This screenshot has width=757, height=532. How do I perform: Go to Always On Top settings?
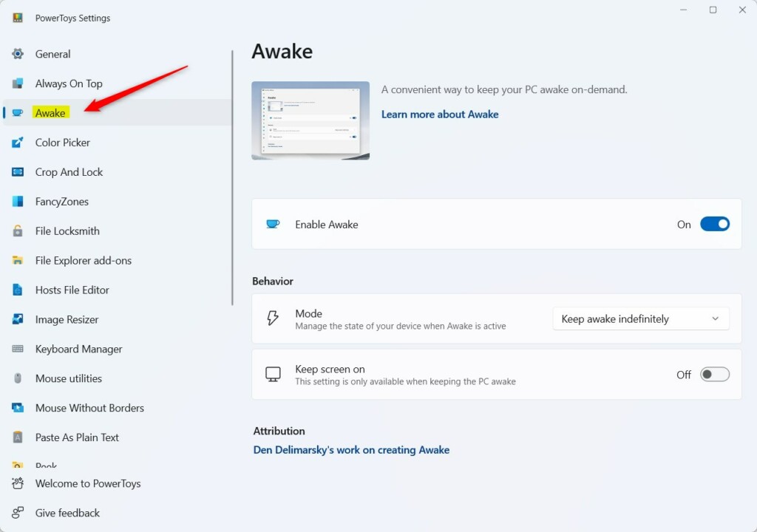[118, 83]
